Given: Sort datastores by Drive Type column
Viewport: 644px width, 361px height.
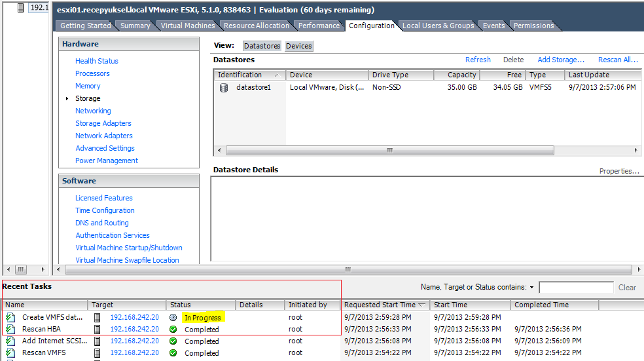Looking at the screenshot, I should click(x=401, y=75).
